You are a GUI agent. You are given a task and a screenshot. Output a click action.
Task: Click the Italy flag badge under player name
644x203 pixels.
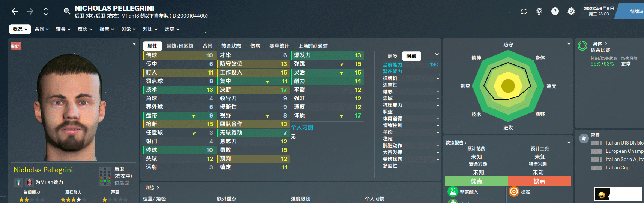click(x=18, y=182)
